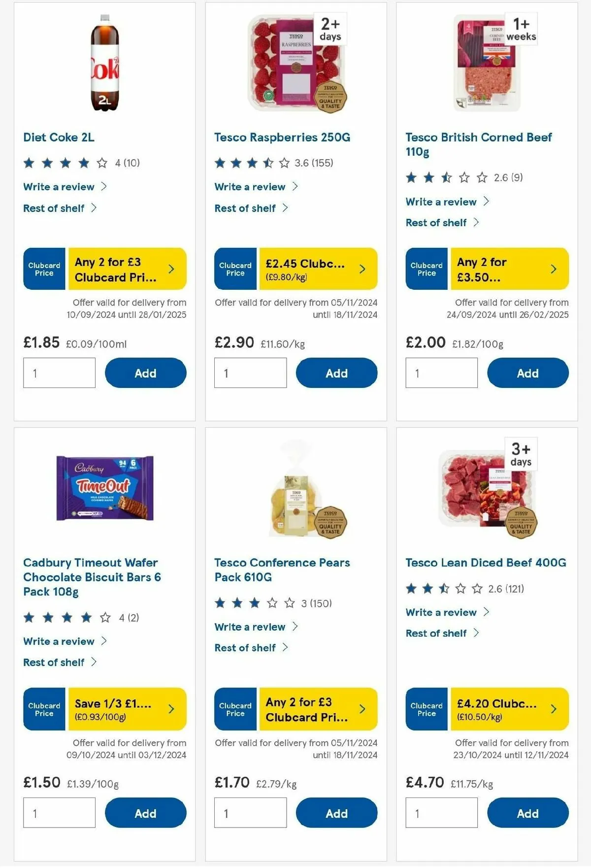
Task: Click the 1+ weeks freshness badge on Corned Beef
Action: pyautogui.click(x=521, y=29)
